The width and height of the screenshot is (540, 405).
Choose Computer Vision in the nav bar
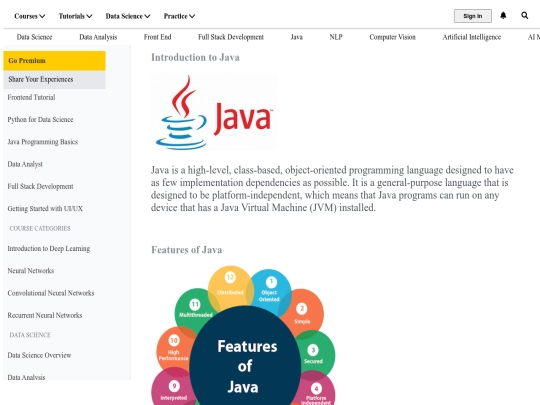(x=392, y=37)
